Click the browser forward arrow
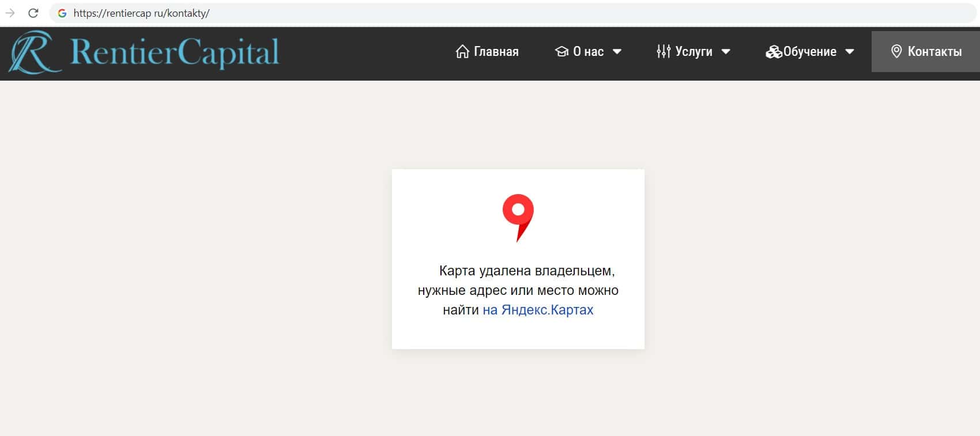The height and width of the screenshot is (436, 980). (10, 13)
